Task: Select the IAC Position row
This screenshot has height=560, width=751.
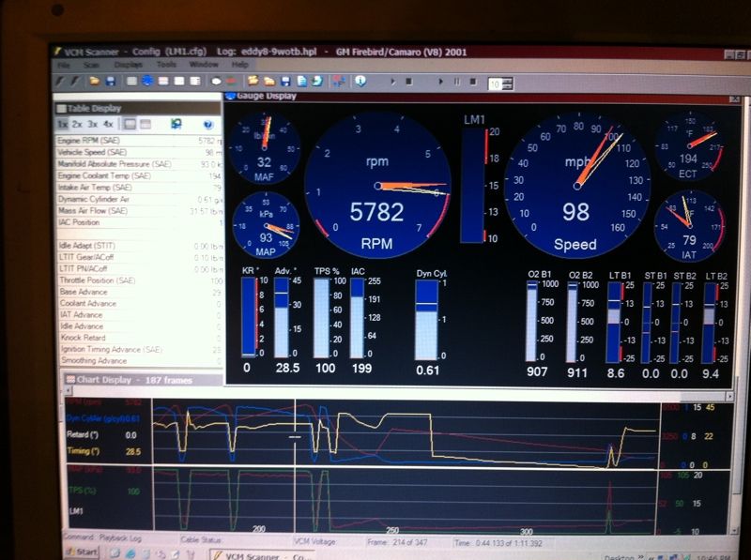Action: pyautogui.click(x=139, y=222)
